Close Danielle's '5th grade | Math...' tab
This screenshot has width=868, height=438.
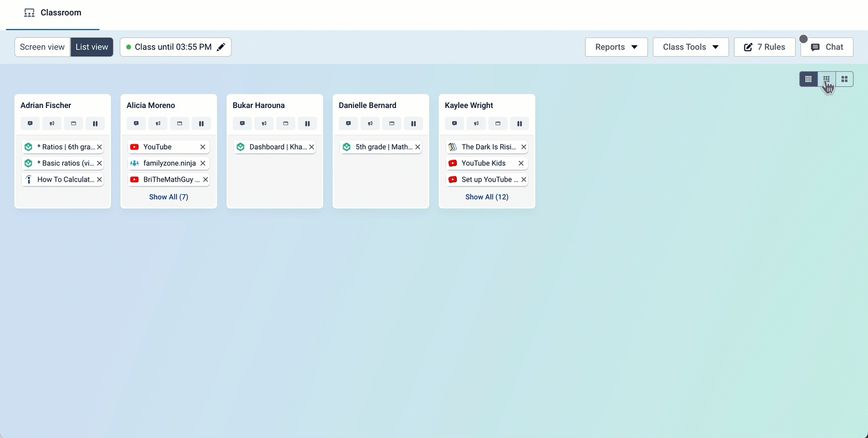coord(418,147)
